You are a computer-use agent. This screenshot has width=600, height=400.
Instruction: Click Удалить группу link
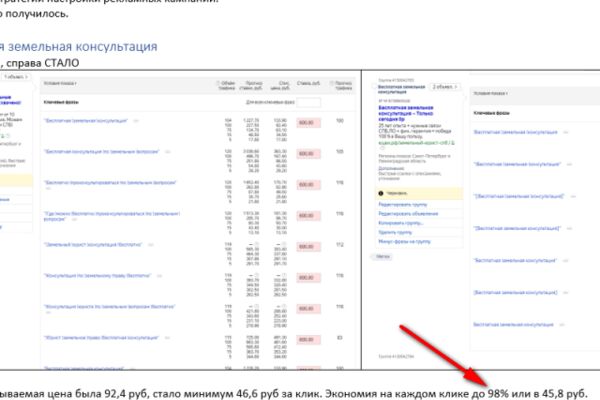pos(395,232)
